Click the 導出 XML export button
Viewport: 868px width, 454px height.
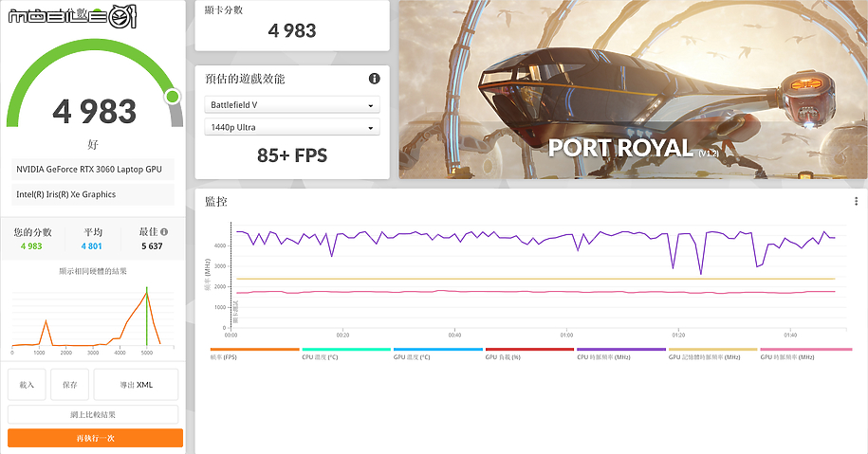[137, 384]
